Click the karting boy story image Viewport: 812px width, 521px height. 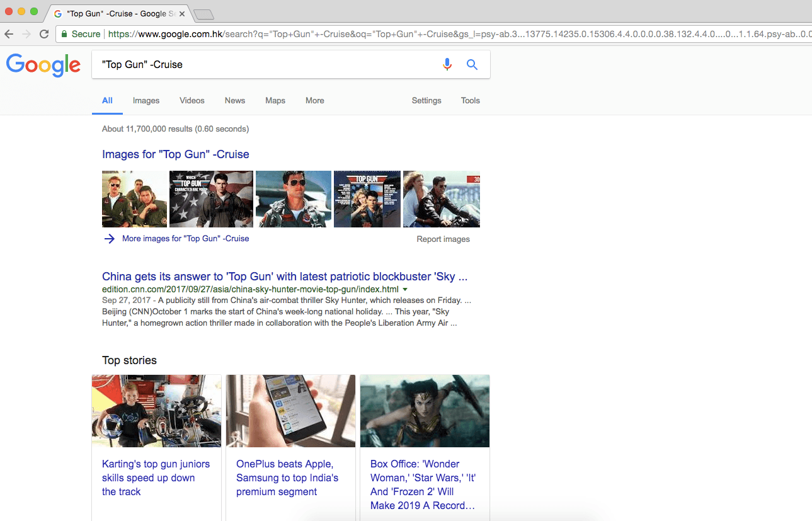click(156, 411)
